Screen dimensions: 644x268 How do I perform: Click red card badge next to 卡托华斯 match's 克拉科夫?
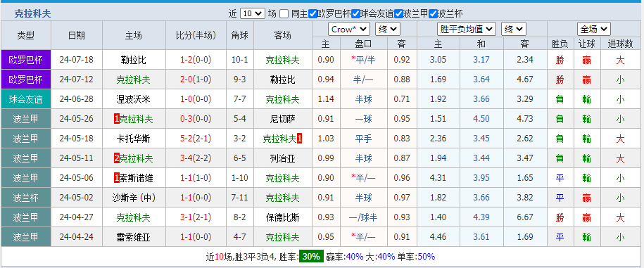(x=299, y=139)
